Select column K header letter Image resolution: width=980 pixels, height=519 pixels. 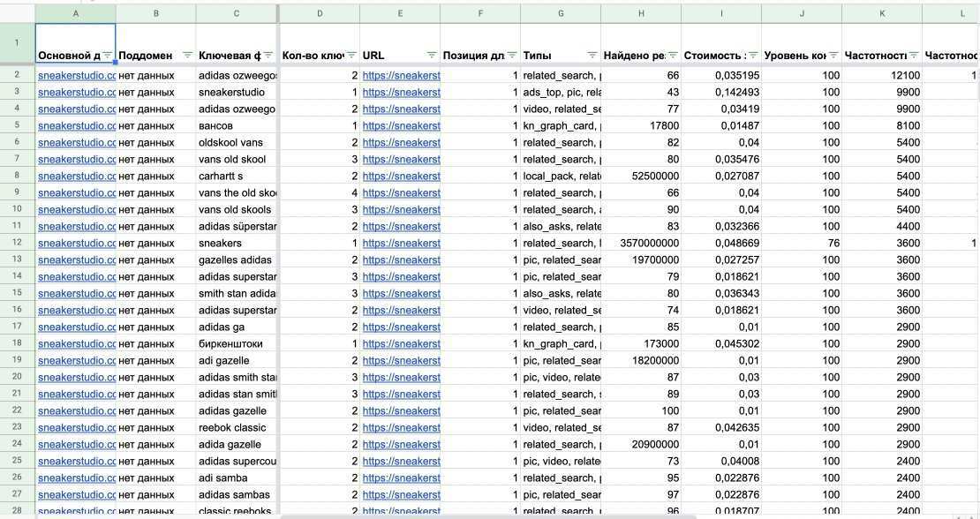[x=882, y=13]
